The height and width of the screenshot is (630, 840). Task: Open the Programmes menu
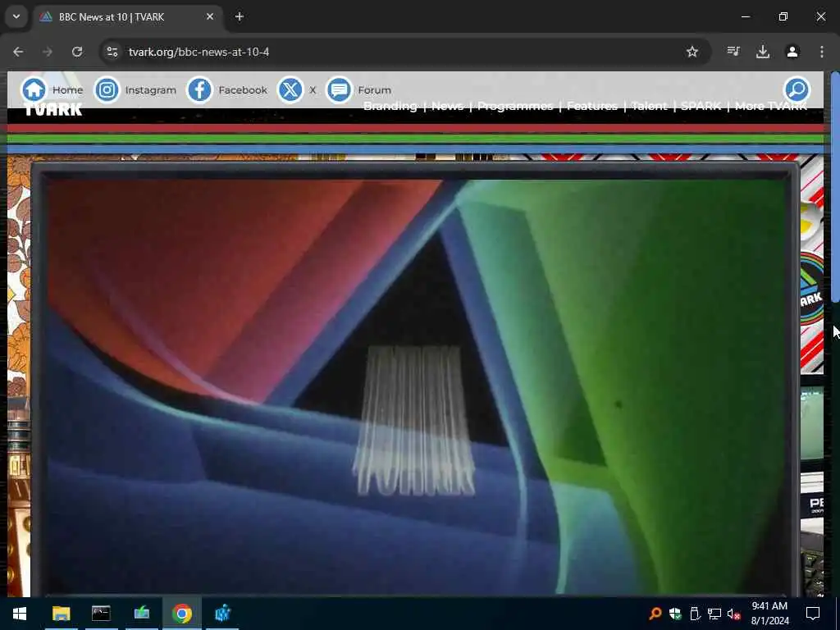click(515, 106)
